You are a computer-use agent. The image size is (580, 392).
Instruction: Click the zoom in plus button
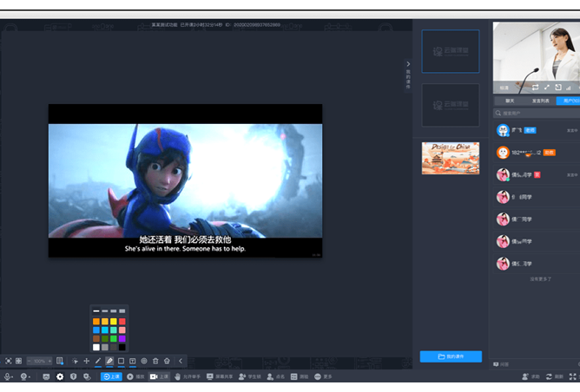click(49, 361)
